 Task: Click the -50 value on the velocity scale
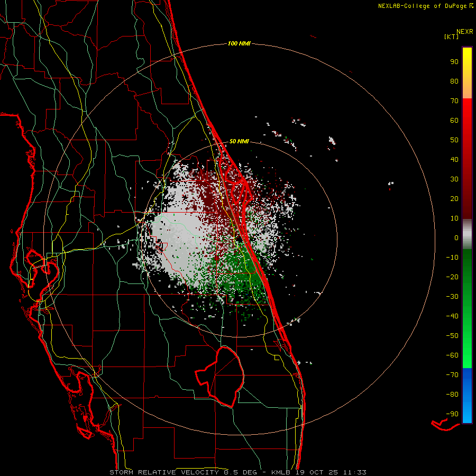(x=452, y=336)
